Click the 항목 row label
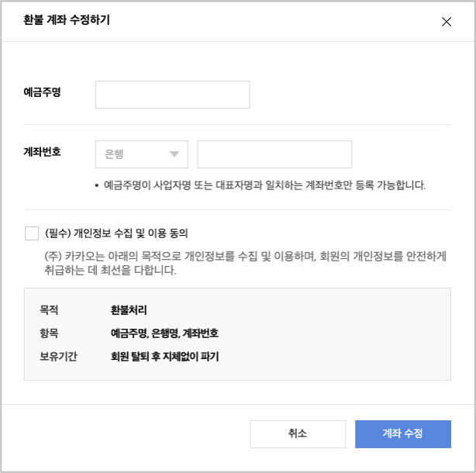The height and width of the screenshot is (473, 476). pos(49,333)
